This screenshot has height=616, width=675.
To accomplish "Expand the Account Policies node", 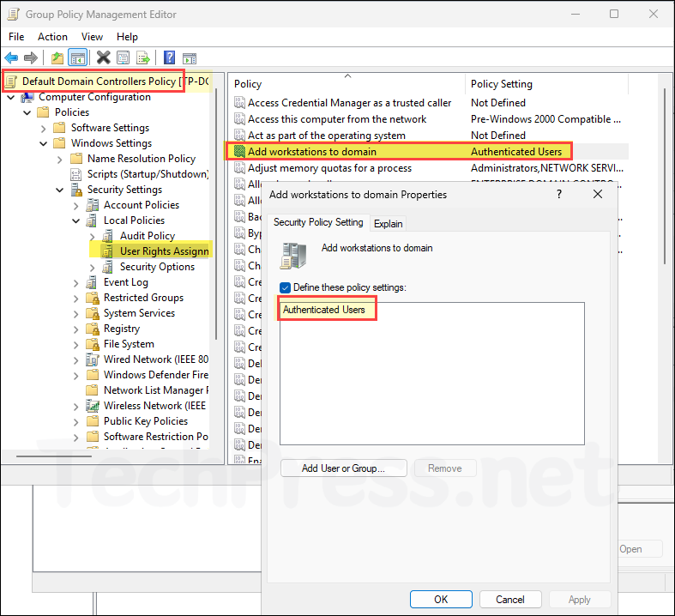I will click(75, 206).
